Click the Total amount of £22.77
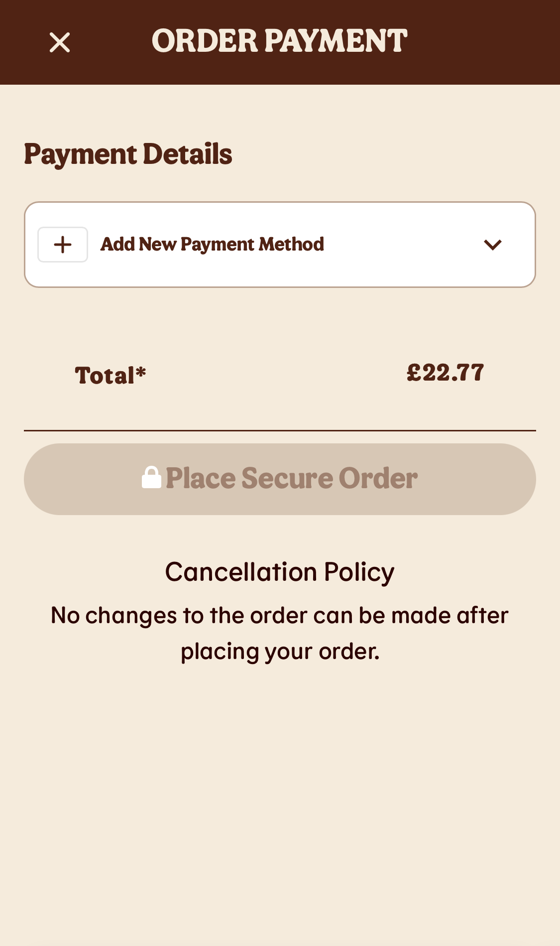Screen dimensions: 560x946 pyautogui.click(x=446, y=373)
